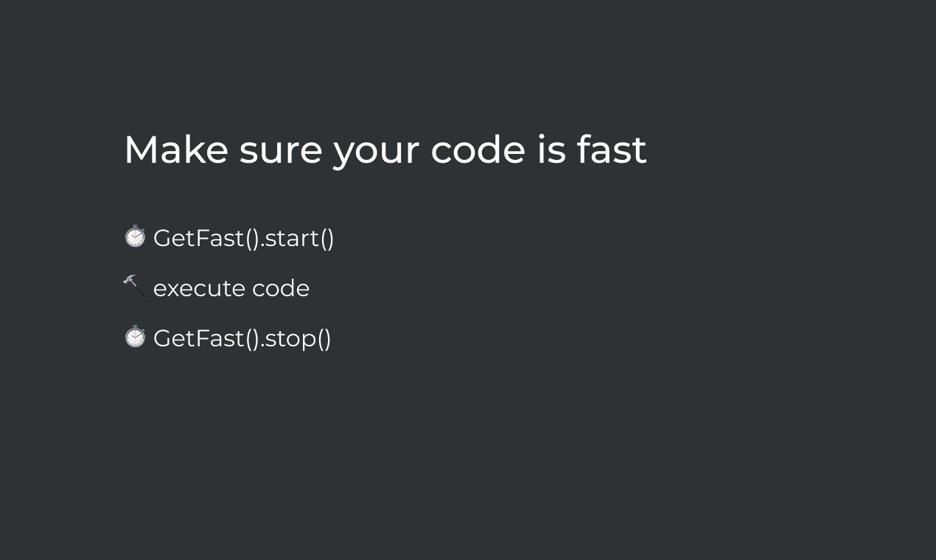Click the empty parentheses after start

pos(328,238)
